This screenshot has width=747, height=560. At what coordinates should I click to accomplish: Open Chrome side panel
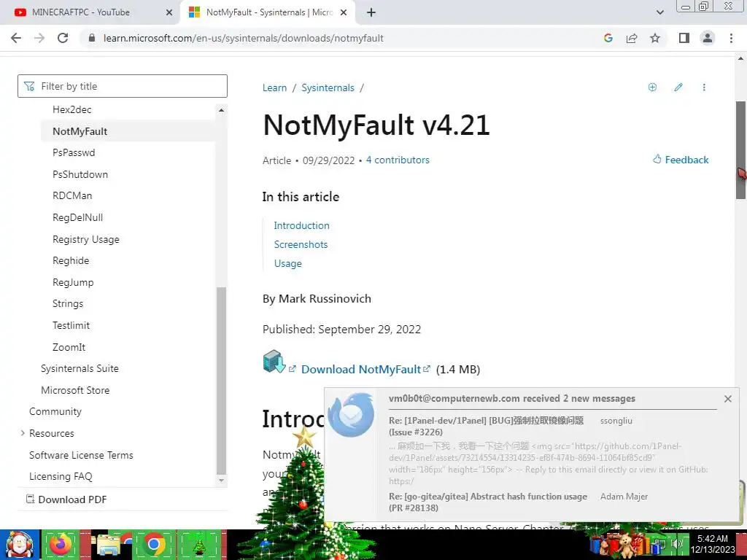pyautogui.click(x=684, y=38)
